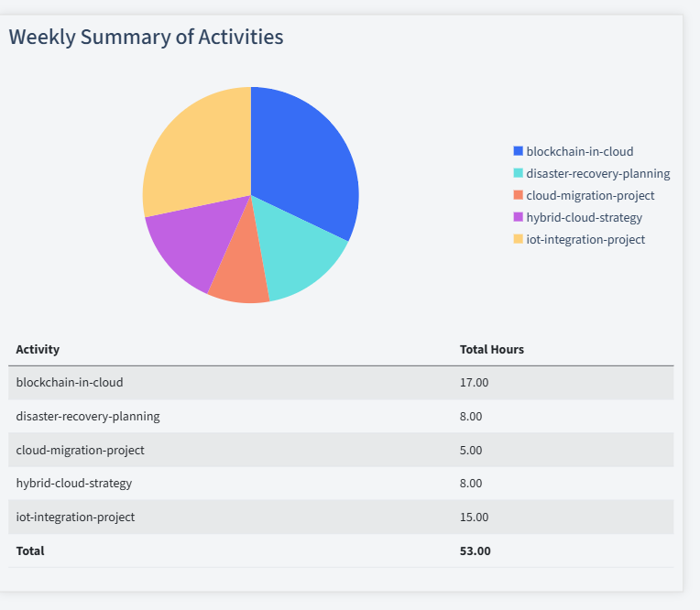Toggle cloud-migration-project legend label
Image resolution: width=700 pixels, height=610 pixels.
590,195
